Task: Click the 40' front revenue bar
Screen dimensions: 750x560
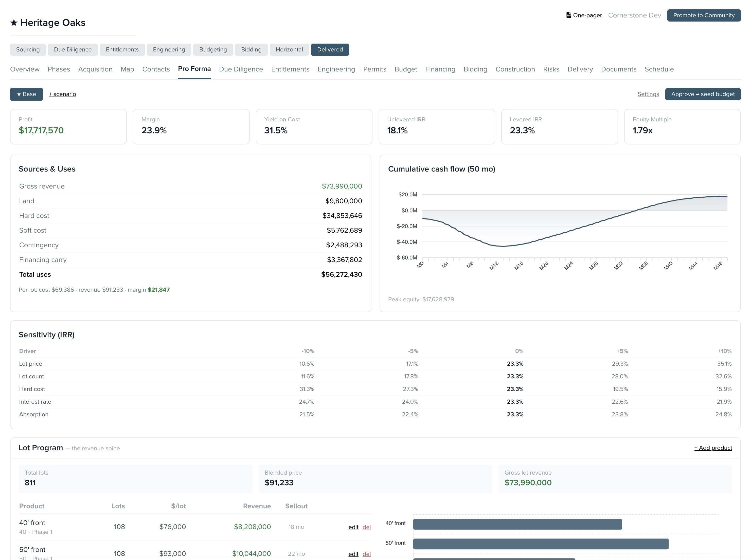Action: pyautogui.click(x=517, y=524)
